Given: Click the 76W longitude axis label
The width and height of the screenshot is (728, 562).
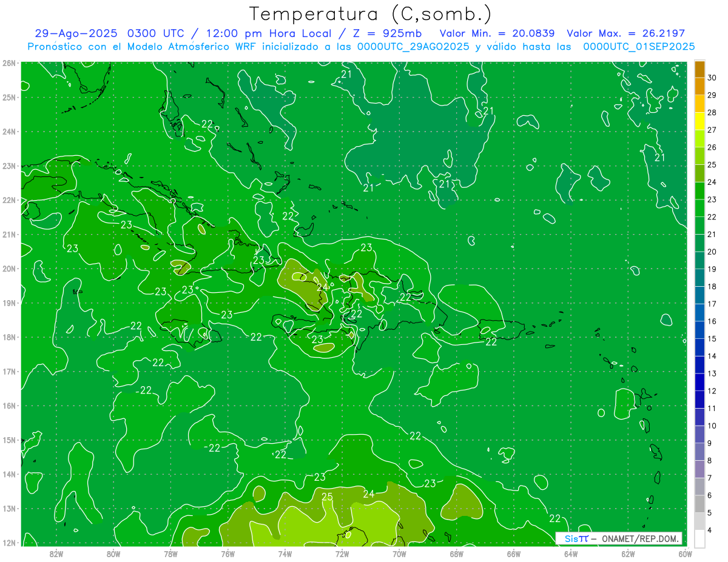Looking at the screenshot, I should [227, 554].
